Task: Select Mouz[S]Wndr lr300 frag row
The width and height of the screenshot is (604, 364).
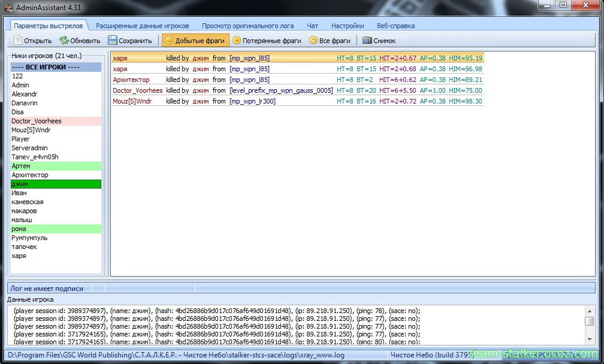Action: pos(298,101)
